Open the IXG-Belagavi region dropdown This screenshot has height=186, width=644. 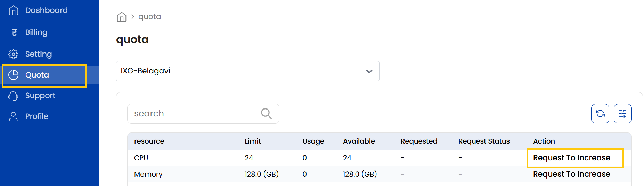pyautogui.click(x=243, y=71)
